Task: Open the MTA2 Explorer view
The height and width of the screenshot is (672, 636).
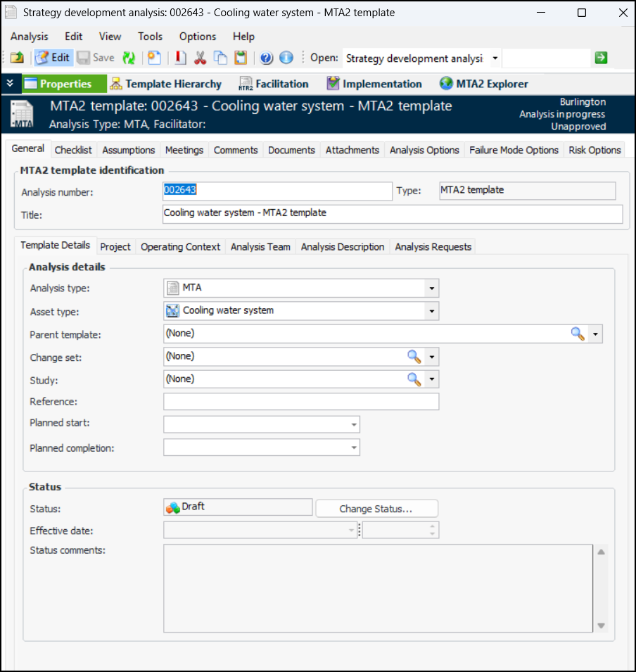Action: click(483, 84)
